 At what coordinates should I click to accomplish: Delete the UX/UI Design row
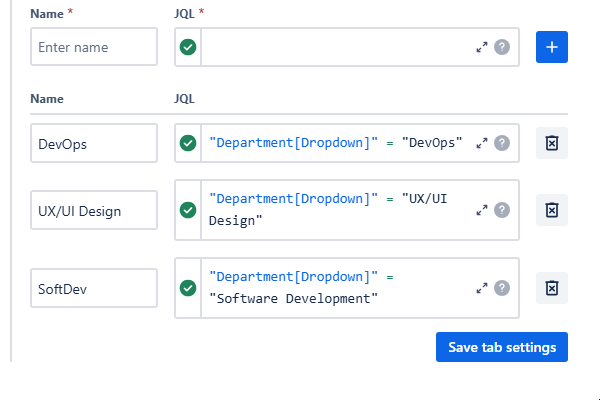click(x=551, y=210)
